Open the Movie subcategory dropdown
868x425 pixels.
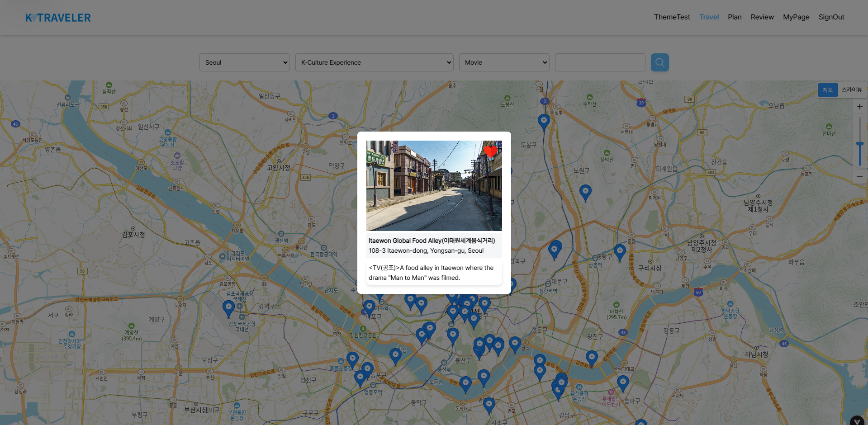point(504,62)
